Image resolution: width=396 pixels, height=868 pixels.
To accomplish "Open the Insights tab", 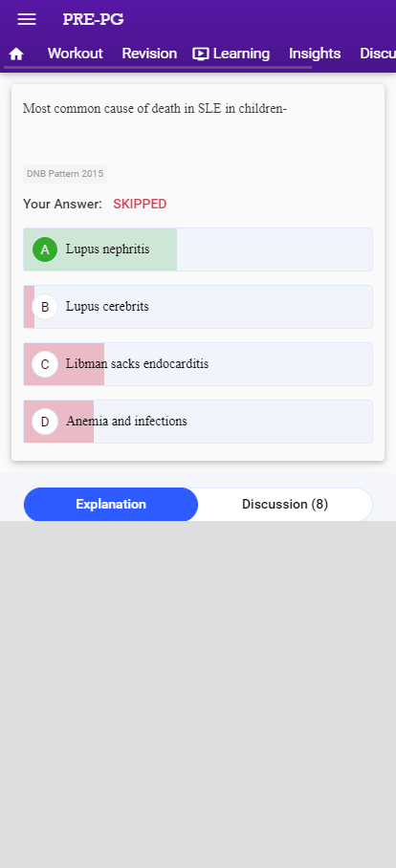I will pyautogui.click(x=315, y=54).
